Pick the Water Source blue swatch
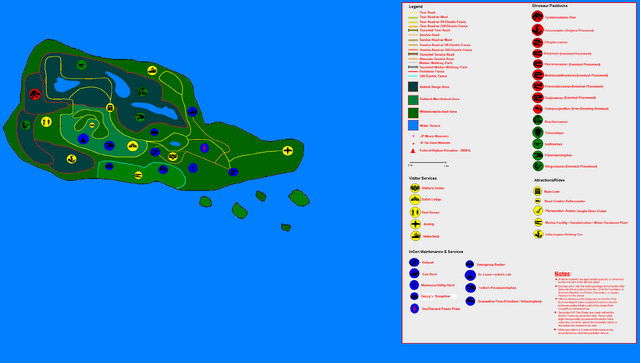640x363 pixels. [413, 125]
